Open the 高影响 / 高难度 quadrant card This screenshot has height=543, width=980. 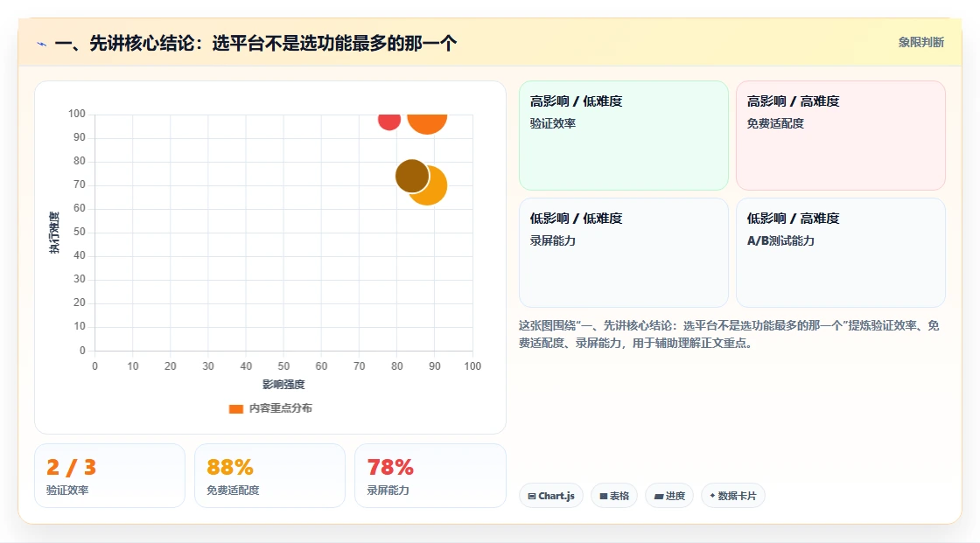(x=841, y=135)
